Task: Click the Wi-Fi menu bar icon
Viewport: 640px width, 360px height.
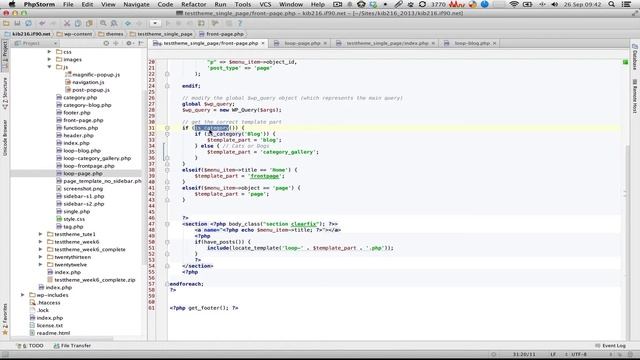Action: click(514, 4)
